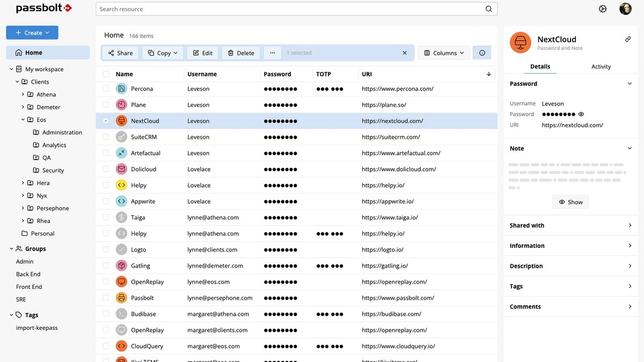Click the Budibase terminal icon
Screen dimensions: 644x362
[x=121, y=314]
